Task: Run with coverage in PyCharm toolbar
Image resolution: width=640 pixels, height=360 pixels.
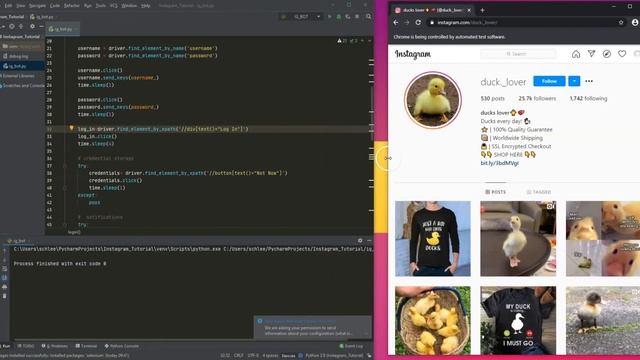Action: 347,17
